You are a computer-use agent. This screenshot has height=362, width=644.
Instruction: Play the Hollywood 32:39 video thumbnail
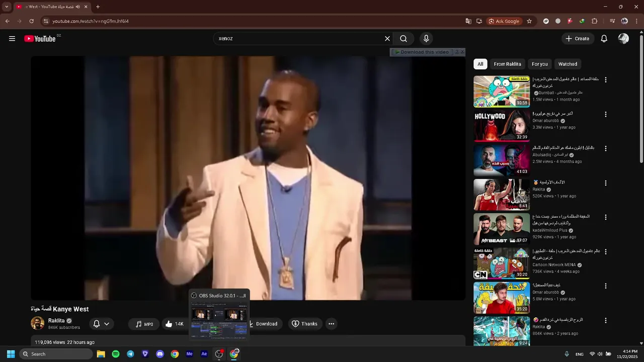502,126
